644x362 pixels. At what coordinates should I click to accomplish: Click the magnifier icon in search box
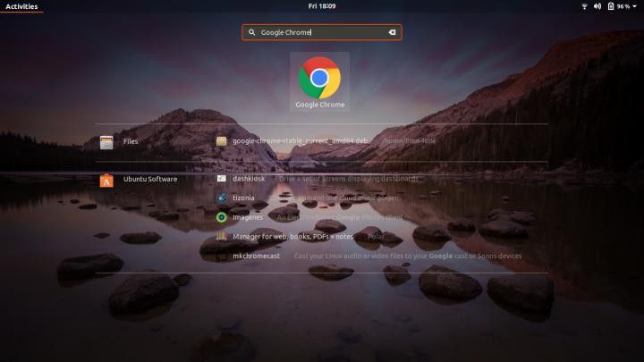[252, 32]
